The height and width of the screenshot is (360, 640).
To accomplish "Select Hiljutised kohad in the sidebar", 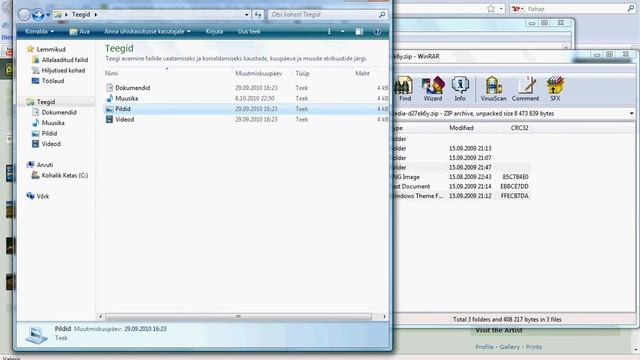I will tap(59, 70).
